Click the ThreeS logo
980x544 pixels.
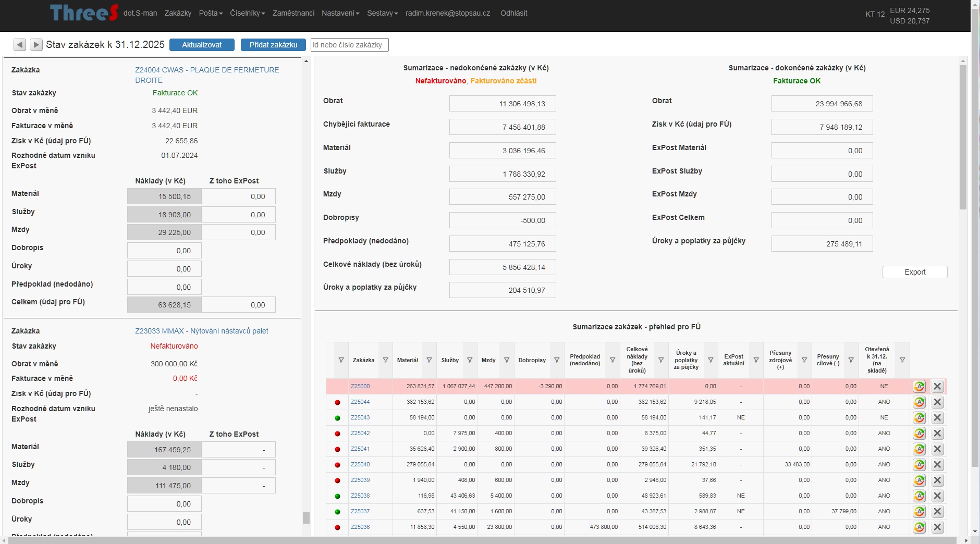83,13
